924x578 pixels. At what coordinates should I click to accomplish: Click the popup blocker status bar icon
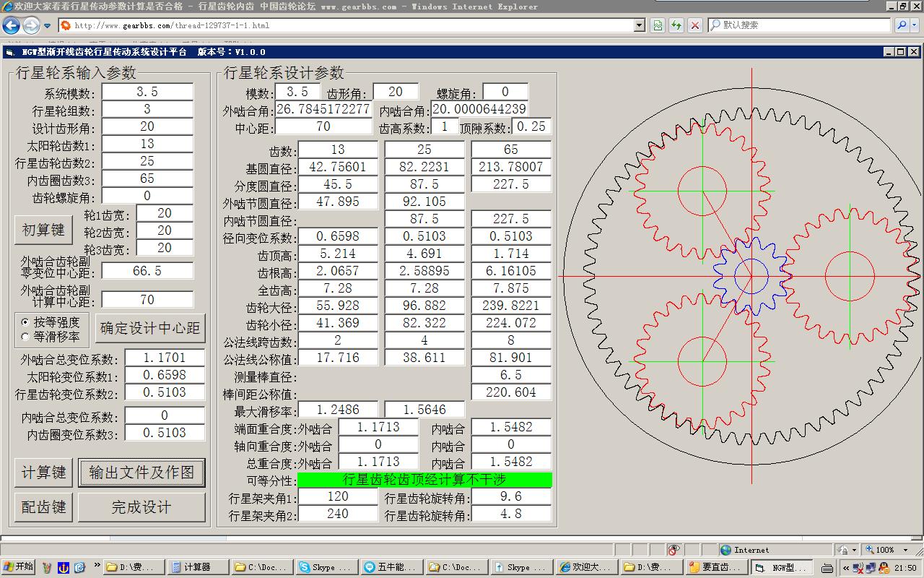pyautogui.click(x=674, y=550)
